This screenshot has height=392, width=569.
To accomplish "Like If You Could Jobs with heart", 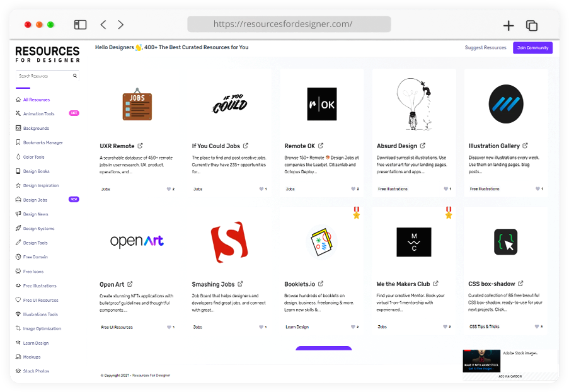I will click(x=262, y=189).
